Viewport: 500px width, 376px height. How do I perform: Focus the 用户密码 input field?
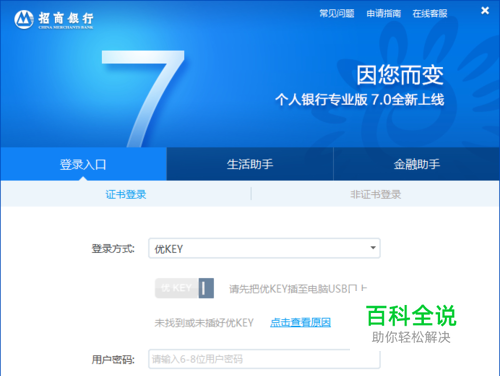tap(264, 359)
